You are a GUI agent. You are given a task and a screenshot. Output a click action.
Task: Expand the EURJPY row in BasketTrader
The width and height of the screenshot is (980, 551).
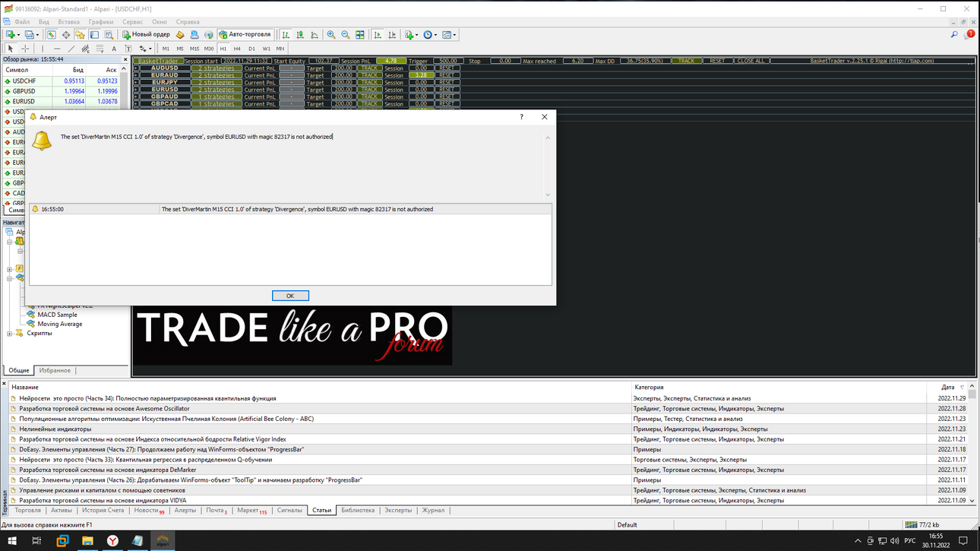pos(136,82)
